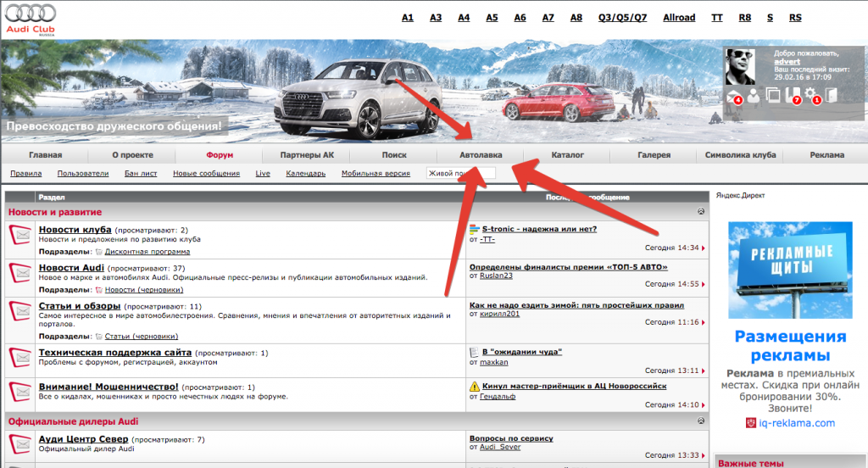
Task: Click forum icon beside Техническая поддержка сайта
Action: tap(20, 358)
